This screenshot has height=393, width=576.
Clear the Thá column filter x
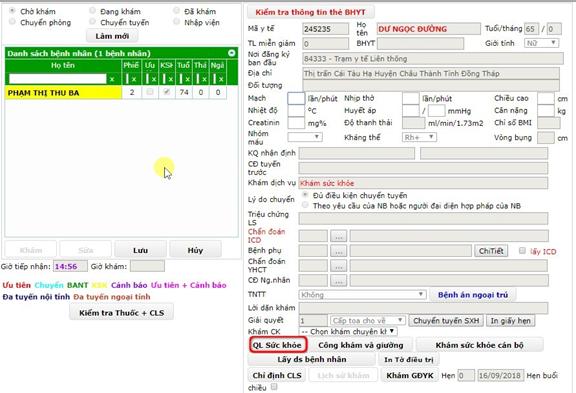click(205, 79)
